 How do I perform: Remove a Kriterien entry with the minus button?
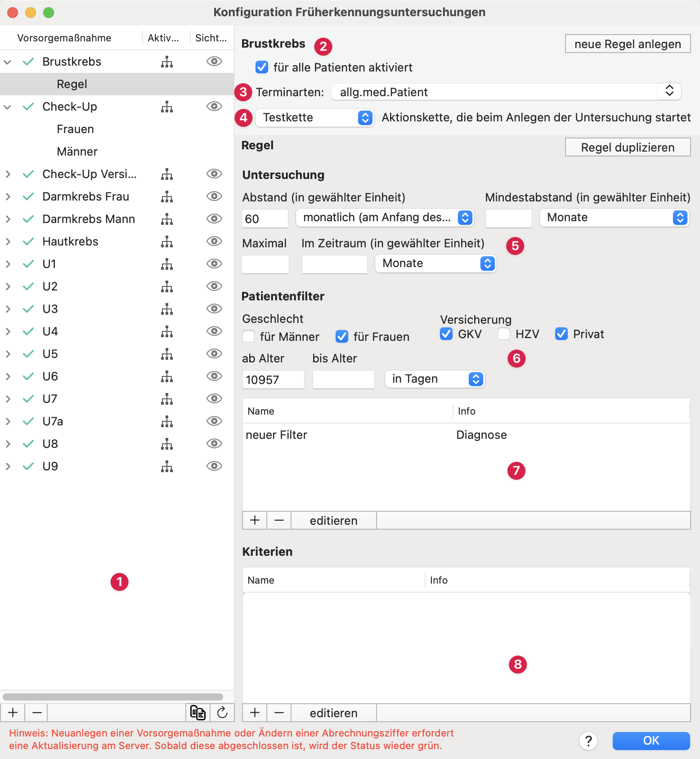pos(279,713)
